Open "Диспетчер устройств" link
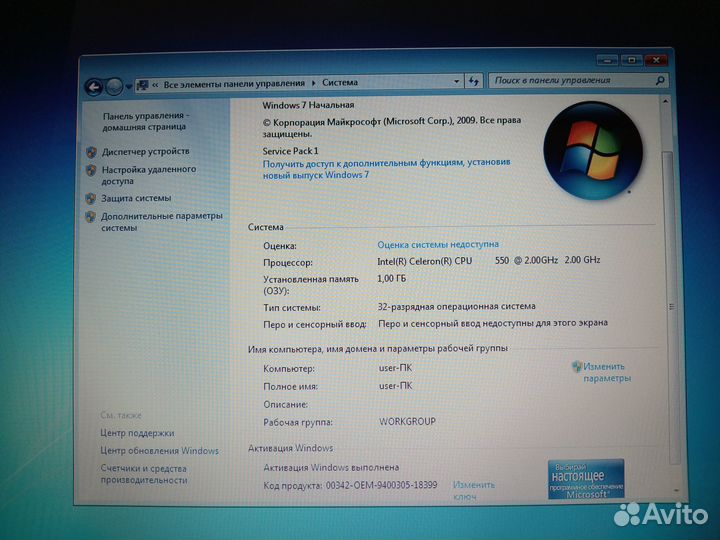Image resolution: width=720 pixels, height=540 pixels. pos(146,151)
